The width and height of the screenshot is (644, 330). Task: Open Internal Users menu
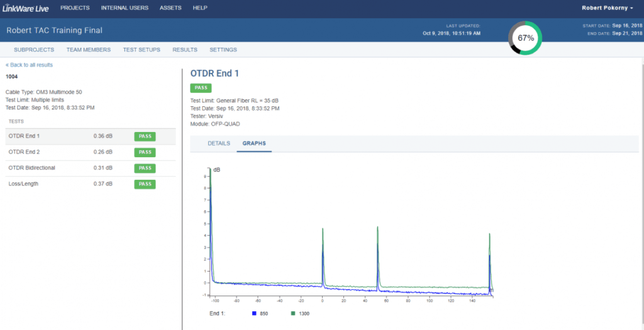click(125, 8)
